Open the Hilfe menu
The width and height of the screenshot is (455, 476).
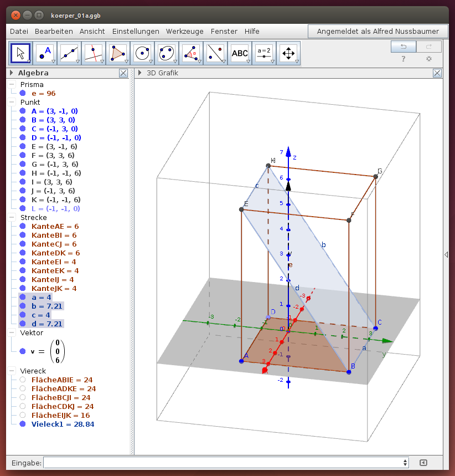coord(252,31)
